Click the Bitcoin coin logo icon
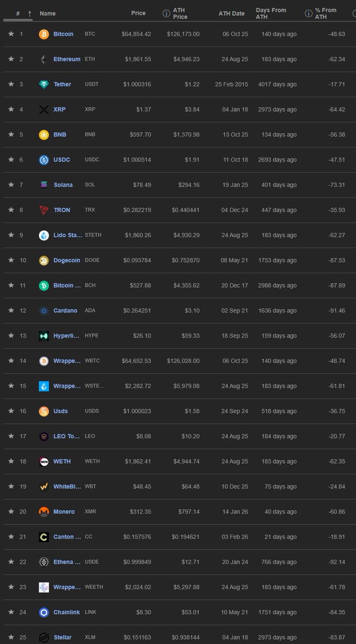Image resolution: width=356 pixels, height=644 pixels. tap(44, 34)
